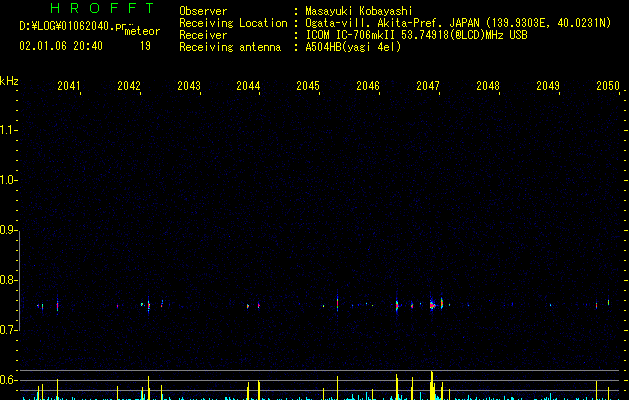
Task: Click the 2048 time axis marker
Action: (x=488, y=85)
